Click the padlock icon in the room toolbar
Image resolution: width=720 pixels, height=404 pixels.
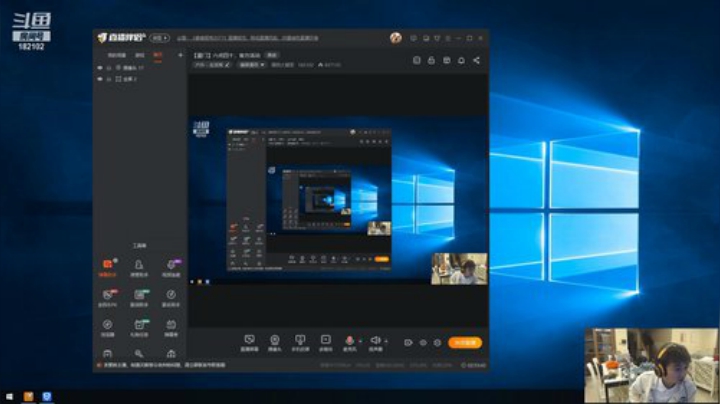click(x=431, y=60)
